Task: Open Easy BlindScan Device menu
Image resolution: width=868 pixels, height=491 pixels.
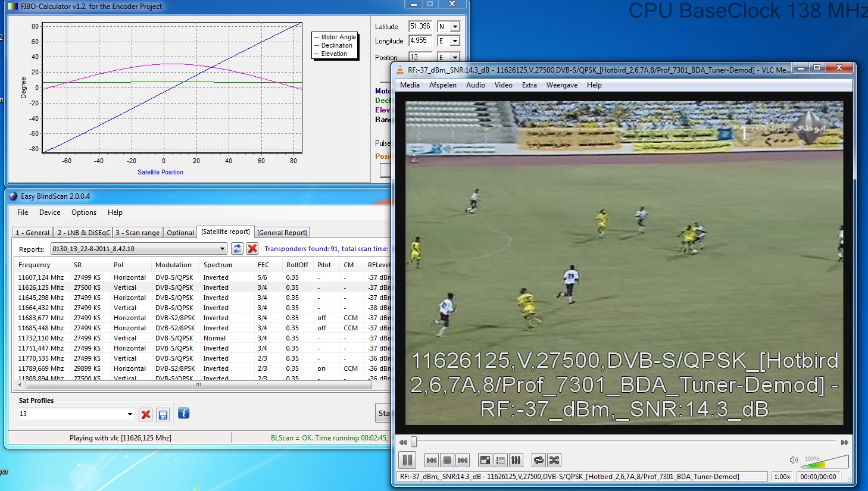Action: [x=49, y=212]
